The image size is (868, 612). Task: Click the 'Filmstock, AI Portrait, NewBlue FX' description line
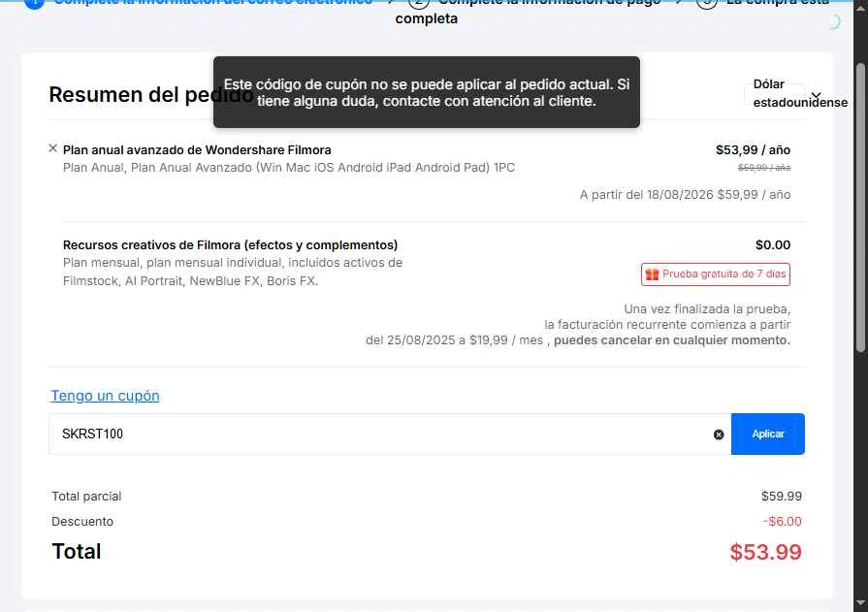point(190,281)
